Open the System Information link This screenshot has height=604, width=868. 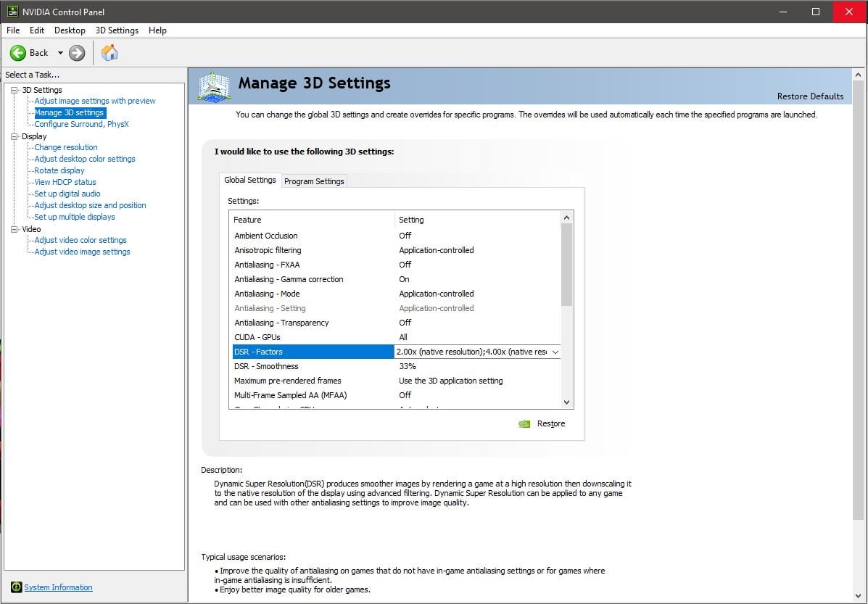click(x=58, y=587)
